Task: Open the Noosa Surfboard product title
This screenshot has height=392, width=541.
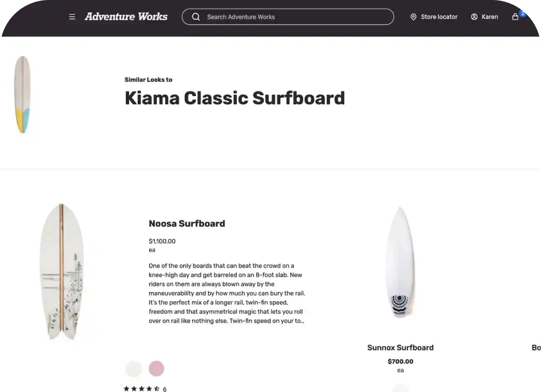Action: (187, 224)
